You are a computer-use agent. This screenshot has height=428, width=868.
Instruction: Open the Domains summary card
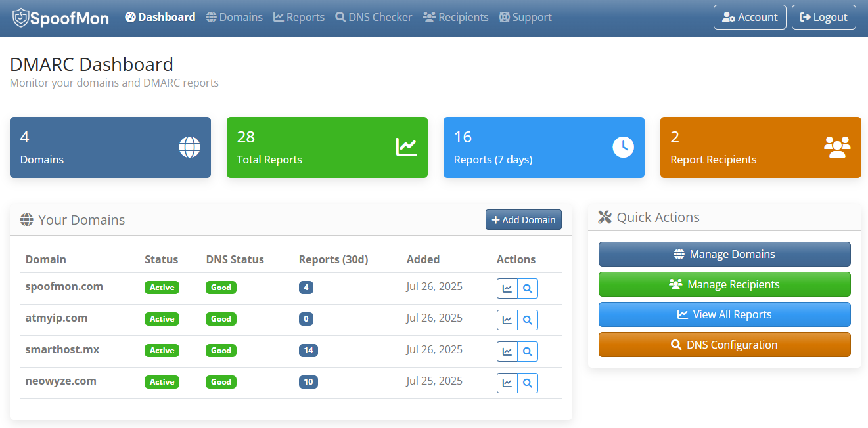(x=110, y=147)
